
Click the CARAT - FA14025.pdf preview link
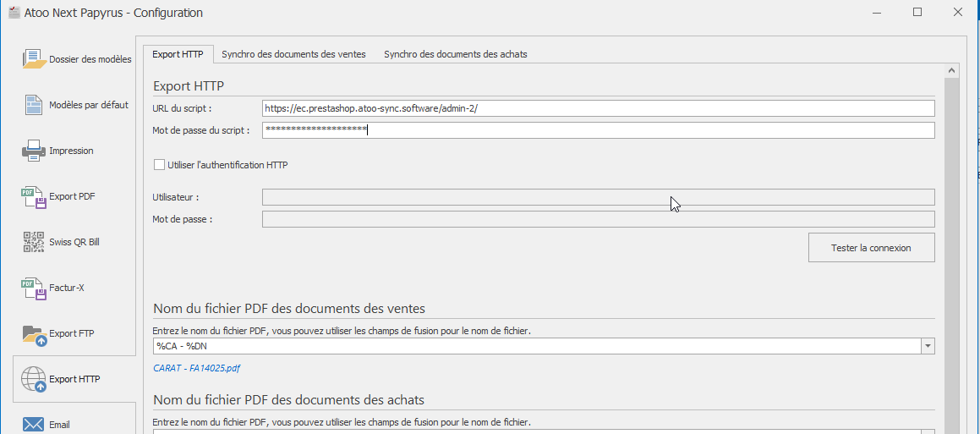[x=198, y=368]
